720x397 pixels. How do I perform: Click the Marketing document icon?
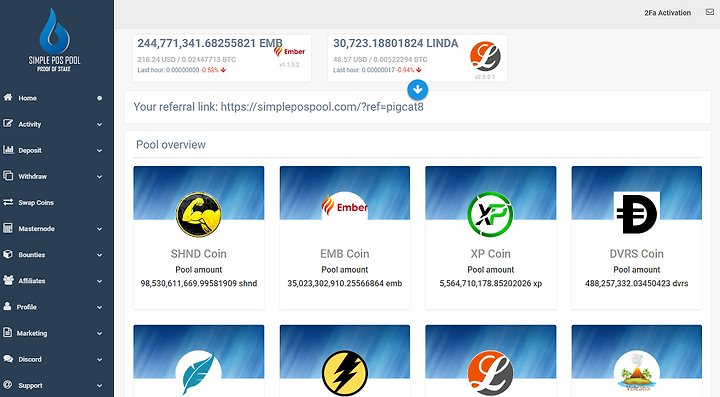[7, 332]
